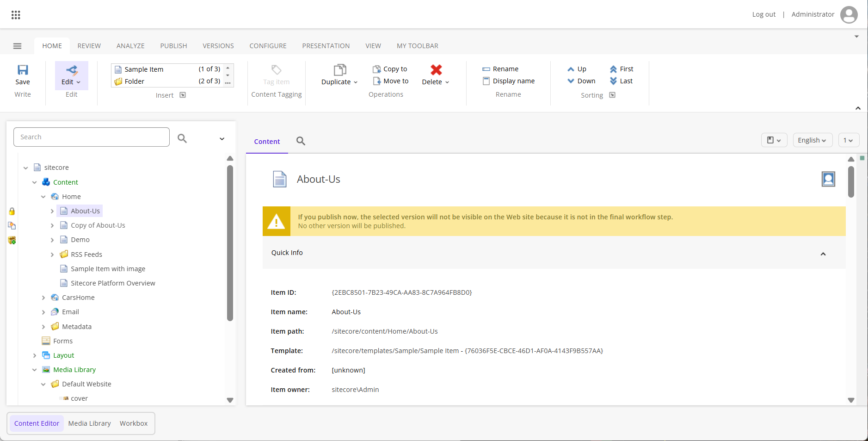Collapse the Quick Info section

tap(823, 254)
